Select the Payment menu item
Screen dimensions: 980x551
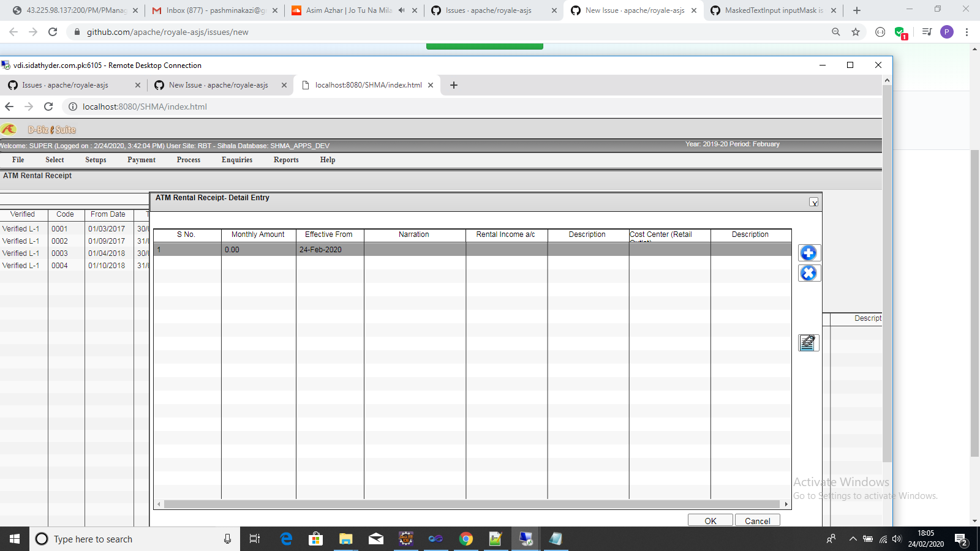(141, 160)
